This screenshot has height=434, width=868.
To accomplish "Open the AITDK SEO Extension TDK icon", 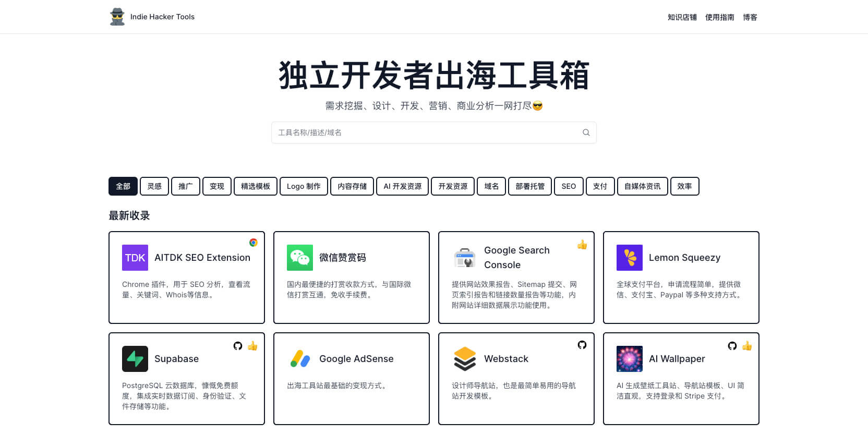I will coord(135,258).
